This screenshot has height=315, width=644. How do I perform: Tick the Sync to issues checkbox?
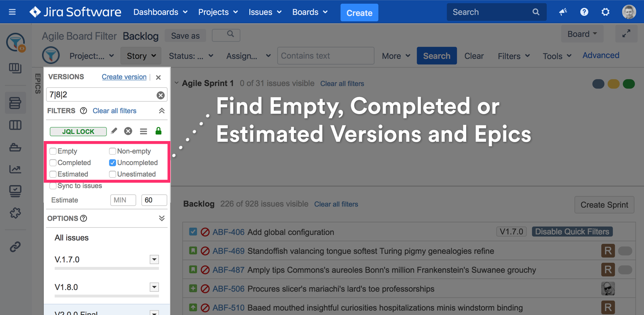tap(53, 186)
